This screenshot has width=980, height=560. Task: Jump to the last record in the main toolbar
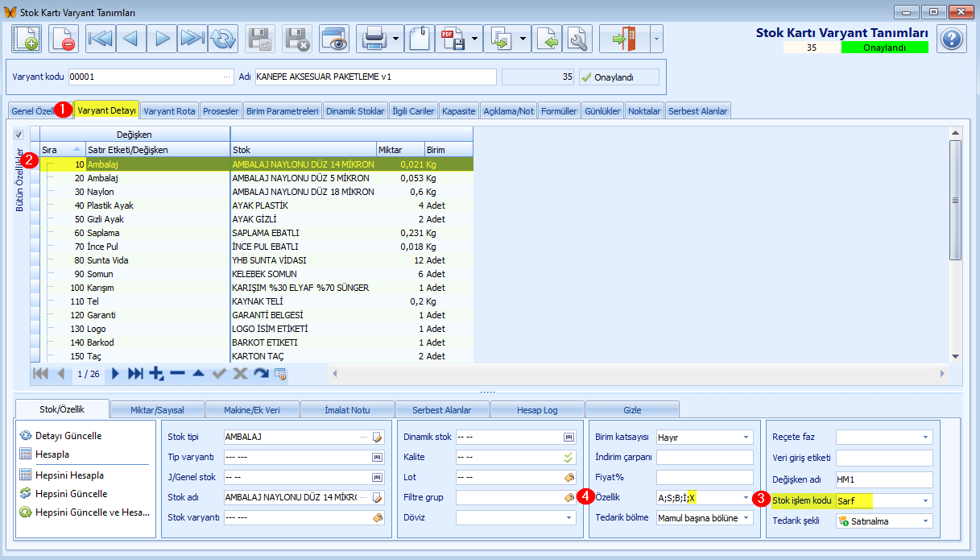pos(192,39)
